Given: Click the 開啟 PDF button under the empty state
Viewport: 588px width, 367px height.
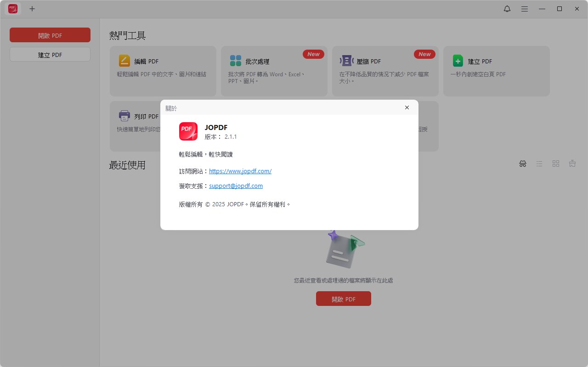Looking at the screenshot, I should pyautogui.click(x=344, y=299).
